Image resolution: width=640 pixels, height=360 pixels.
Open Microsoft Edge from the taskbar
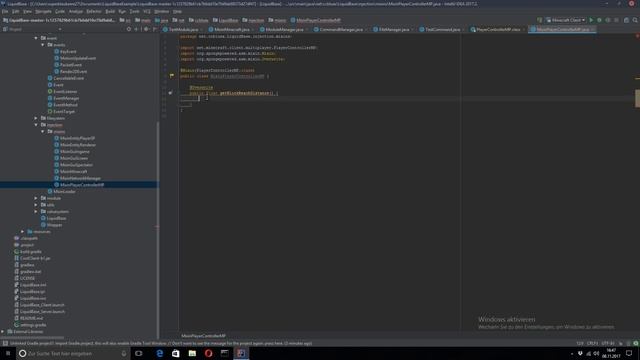(x=160, y=353)
